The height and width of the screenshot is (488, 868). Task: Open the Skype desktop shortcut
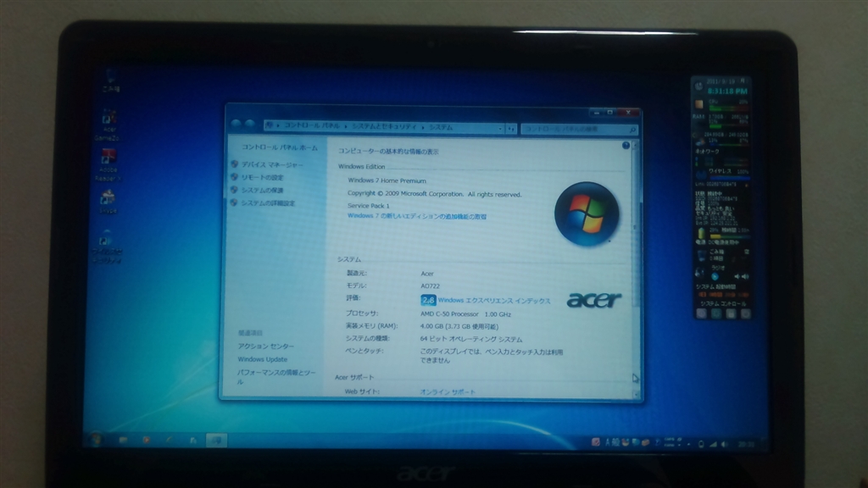click(108, 202)
